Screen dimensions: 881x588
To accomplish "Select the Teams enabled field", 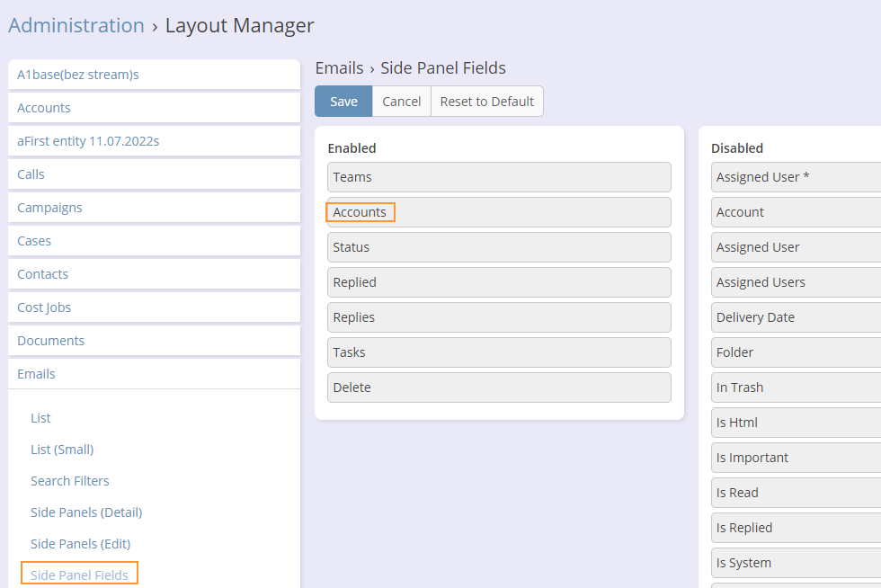I will coord(499,177).
